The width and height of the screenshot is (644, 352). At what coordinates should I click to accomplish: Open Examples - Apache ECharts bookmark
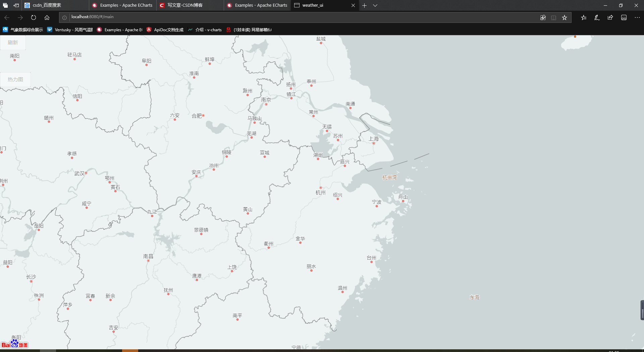tap(119, 30)
